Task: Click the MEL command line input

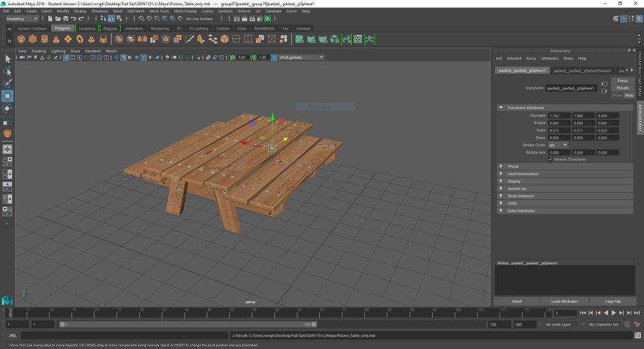Action: [x=125, y=336]
